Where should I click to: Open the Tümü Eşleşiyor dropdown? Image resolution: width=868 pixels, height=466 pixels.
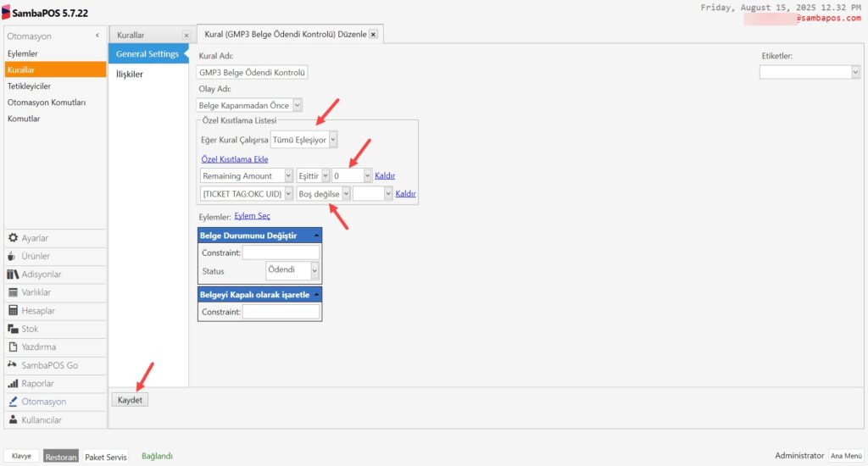333,140
